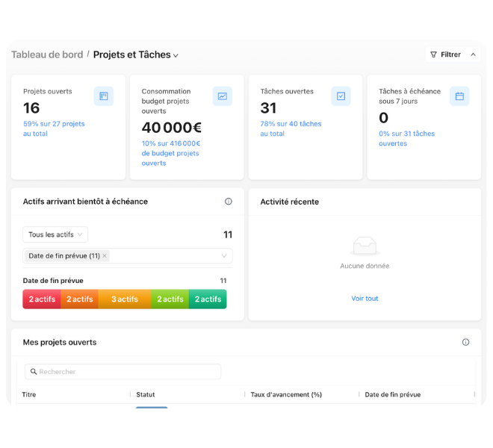Open info icon for Actifs arrivant bientôt à échéance

229,201
